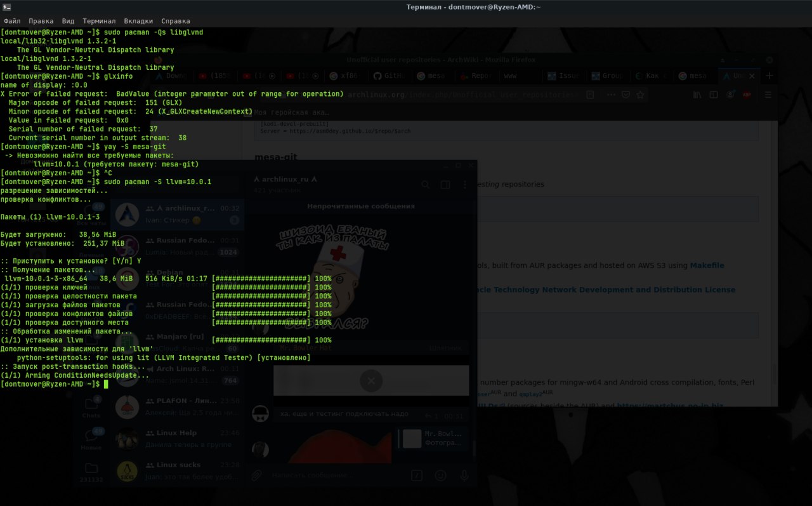Cancel the media download with the X button

click(x=371, y=381)
